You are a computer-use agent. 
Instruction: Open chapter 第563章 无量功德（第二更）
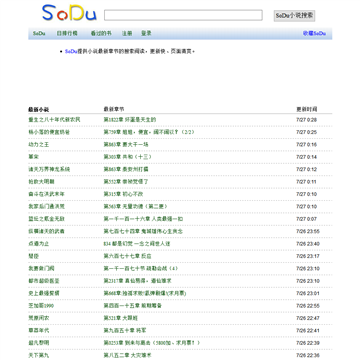tap(135, 206)
